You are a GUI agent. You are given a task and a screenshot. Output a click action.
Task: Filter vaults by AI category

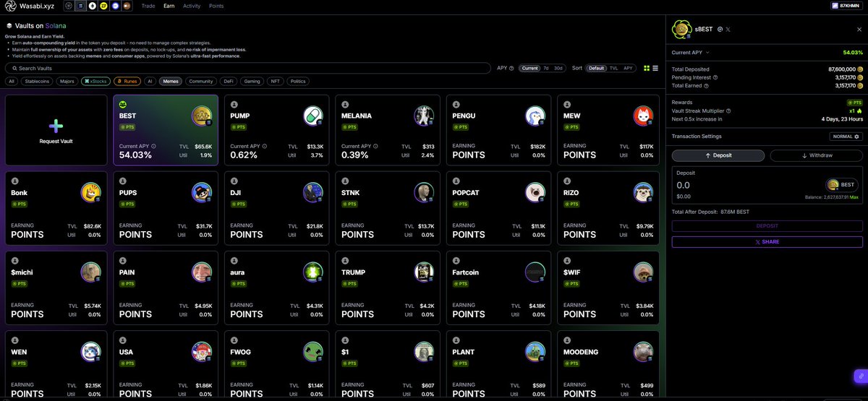click(150, 82)
